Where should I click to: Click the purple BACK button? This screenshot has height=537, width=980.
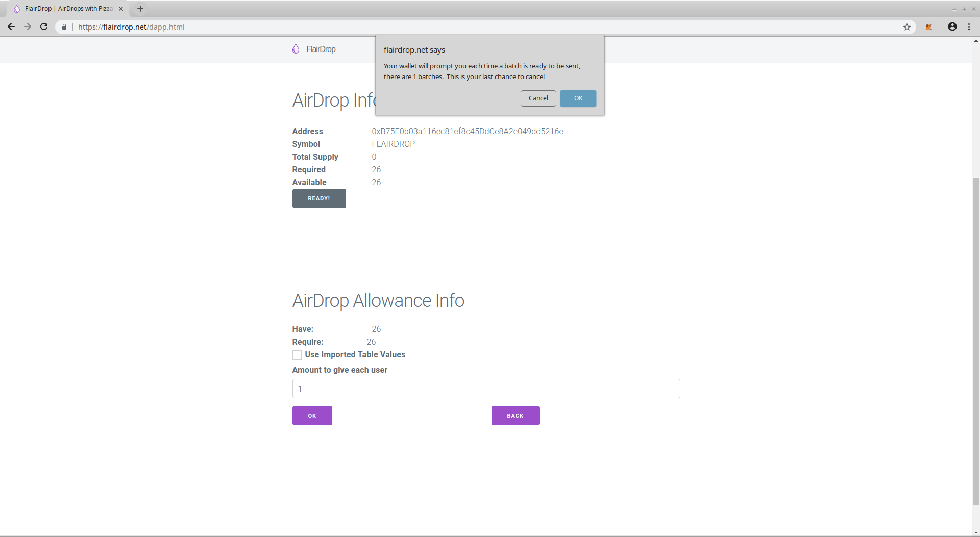tap(516, 416)
